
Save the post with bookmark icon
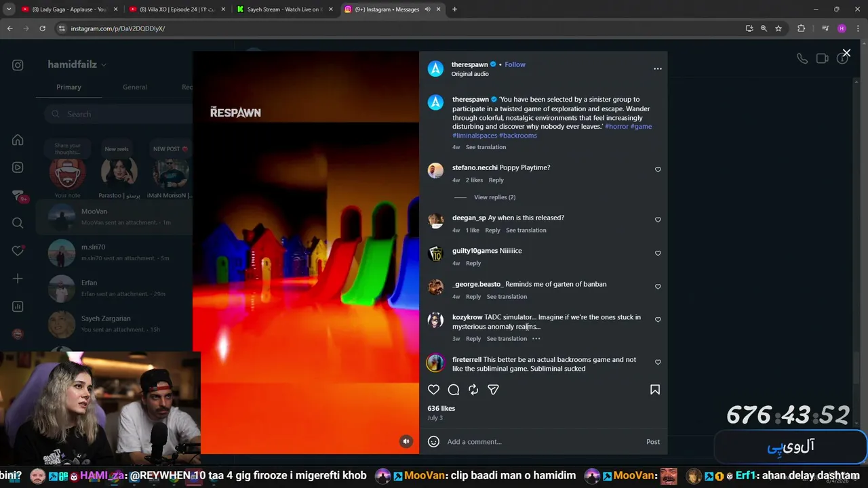tap(655, 390)
